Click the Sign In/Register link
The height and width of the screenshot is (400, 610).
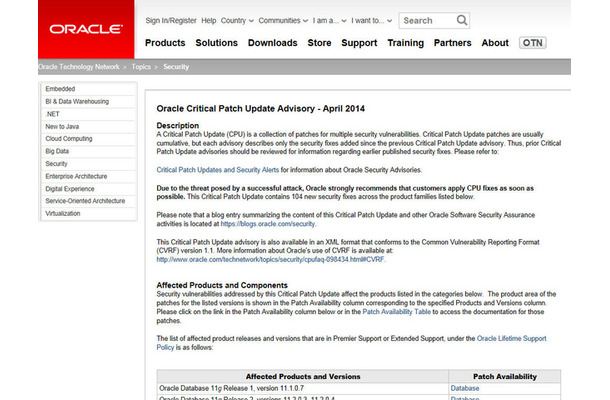pyautogui.click(x=171, y=20)
